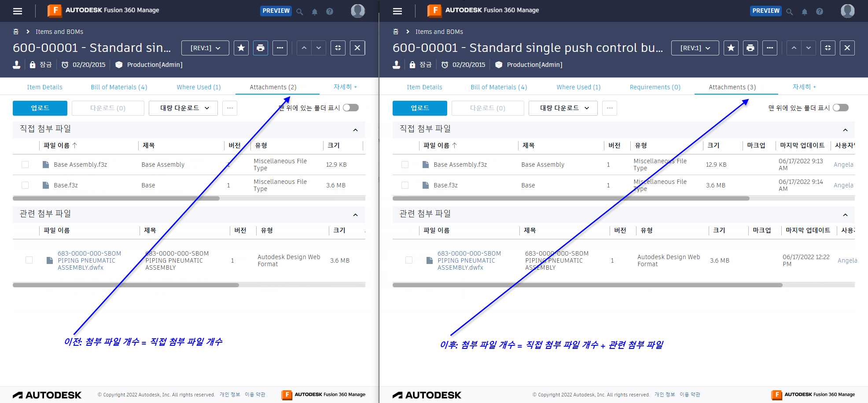Open the Requirements (0) tab
Viewport: 868px width, 403px height.
[x=655, y=87]
